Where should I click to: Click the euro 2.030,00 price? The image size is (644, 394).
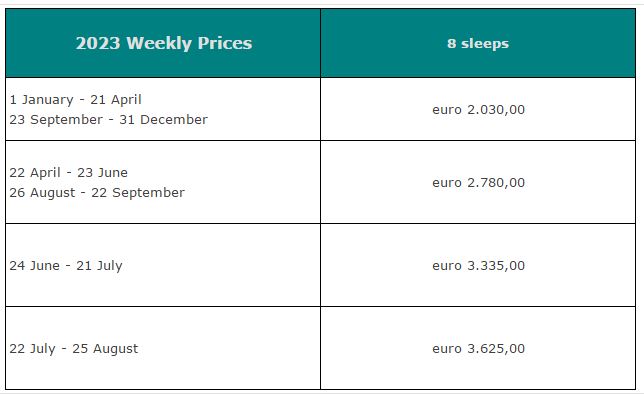(x=478, y=110)
